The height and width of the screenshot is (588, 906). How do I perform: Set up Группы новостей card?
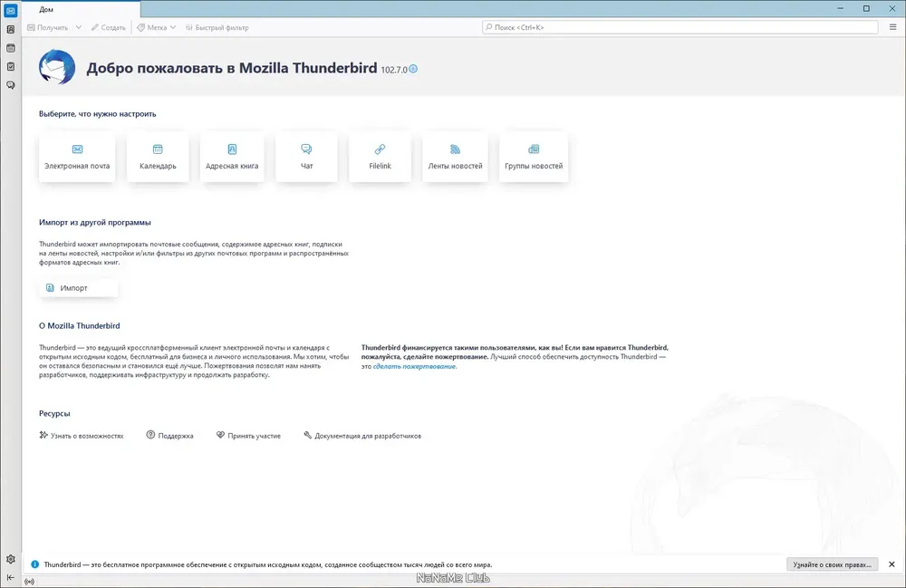point(534,157)
